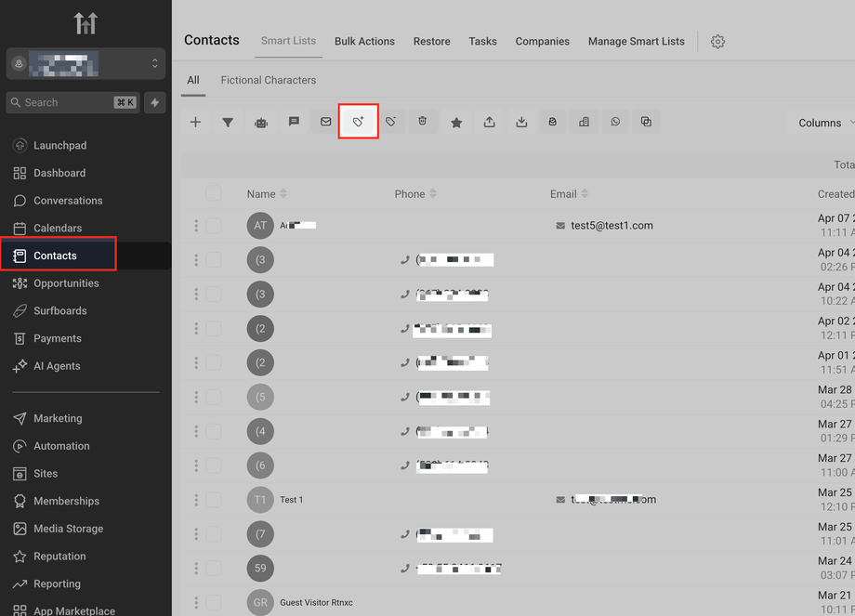Switch to the Fictional Characters tab
This screenshot has height=616, width=855.
coord(269,80)
